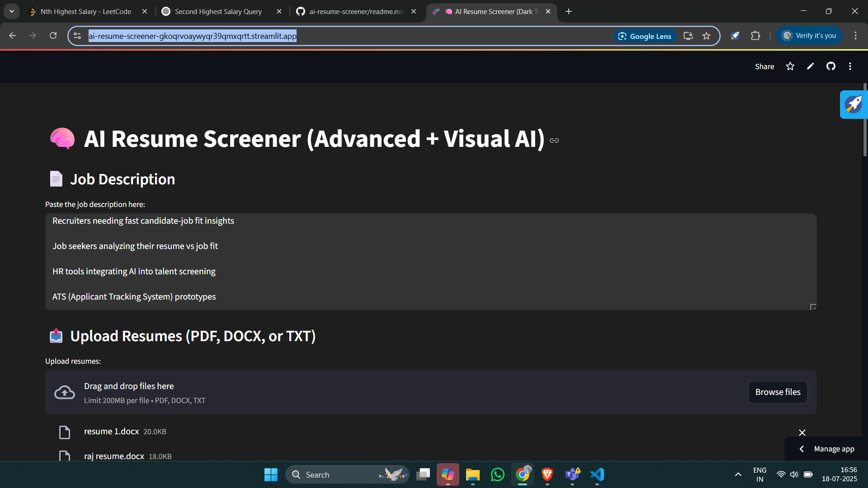Screen dimensions: 868x488
Task: Show hidden system tray icons chevron
Action: [738, 474]
